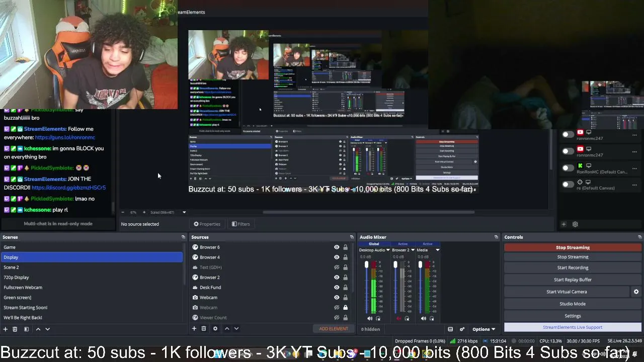Viewport: 644px width, 362px height.
Task: Switch to the Stream Starting Soon! scene
Action: click(x=92, y=307)
